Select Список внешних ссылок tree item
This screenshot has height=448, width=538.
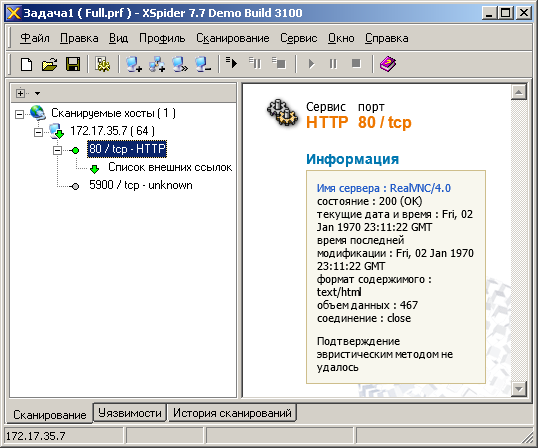pos(170,167)
